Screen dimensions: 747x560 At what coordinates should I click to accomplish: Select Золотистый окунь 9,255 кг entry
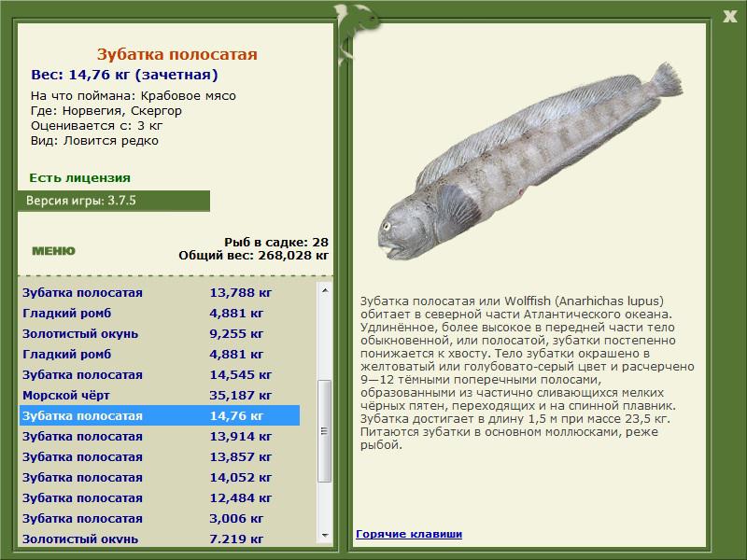click(160, 334)
